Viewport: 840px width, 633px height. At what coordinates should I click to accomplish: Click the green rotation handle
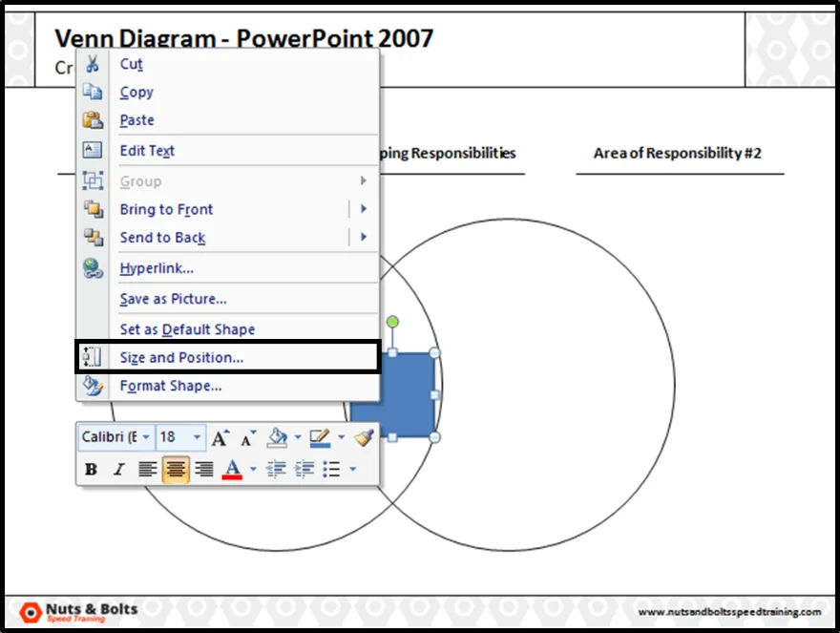click(x=392, y=322)
